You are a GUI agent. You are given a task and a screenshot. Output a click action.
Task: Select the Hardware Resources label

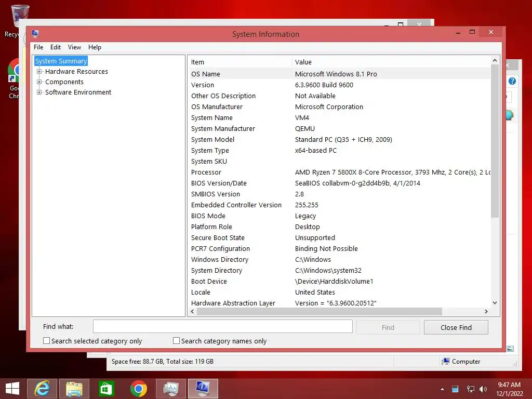(x=76, y=72)
